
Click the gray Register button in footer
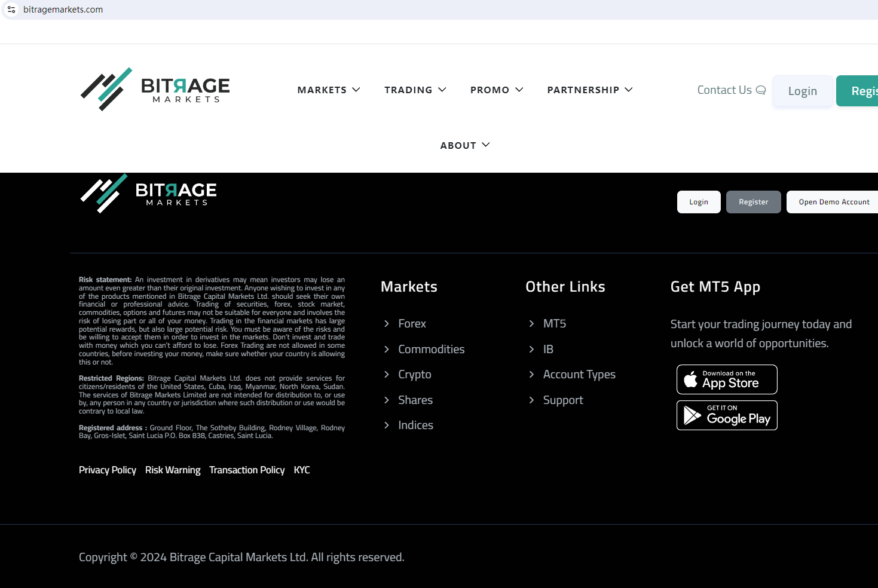(x=753, y=202)
